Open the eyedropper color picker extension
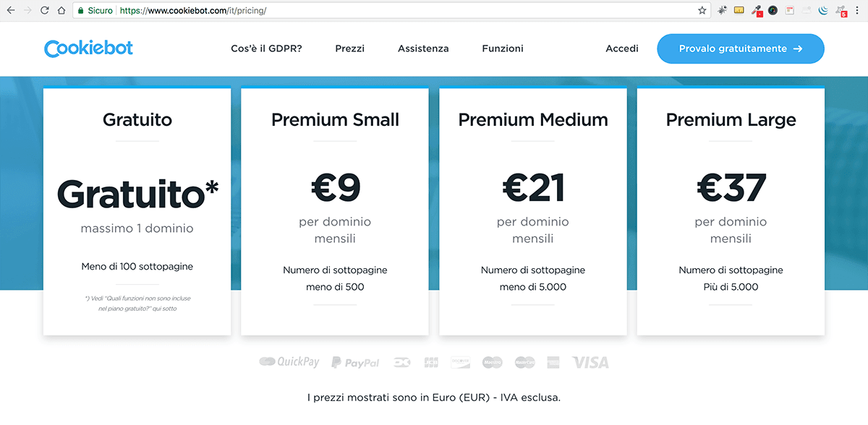 (x=757, y=11)
